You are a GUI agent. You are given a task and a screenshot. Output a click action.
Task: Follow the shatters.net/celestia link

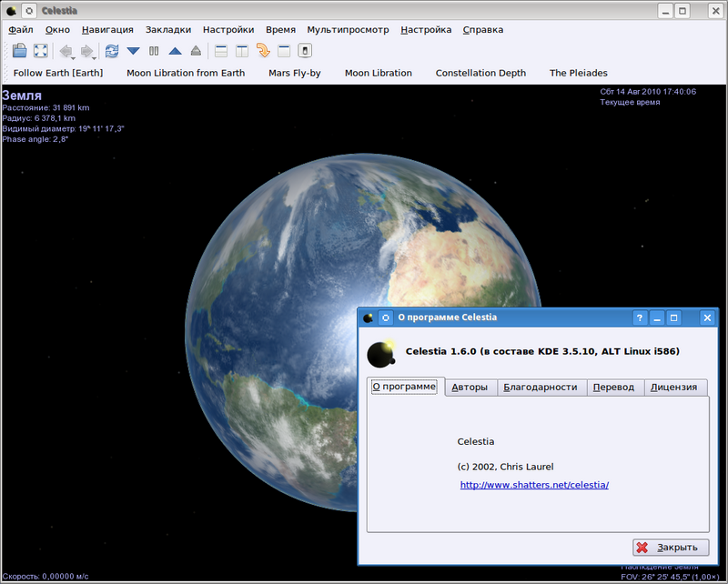(x=534, y=485)
